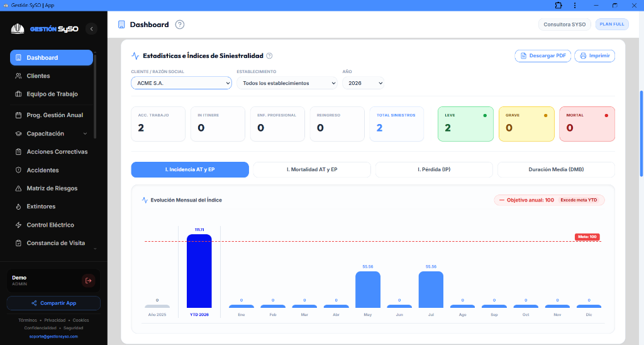Click the graduation cap Capacitación icon

click(x=18, y=133)
